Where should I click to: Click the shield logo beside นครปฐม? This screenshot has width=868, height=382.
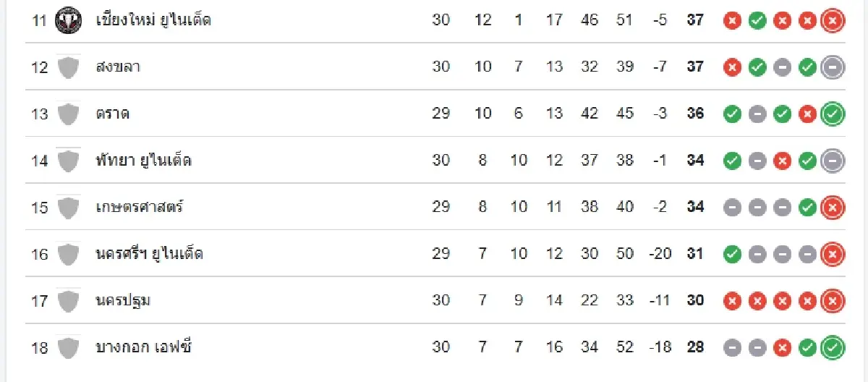[x=68, y=300]
